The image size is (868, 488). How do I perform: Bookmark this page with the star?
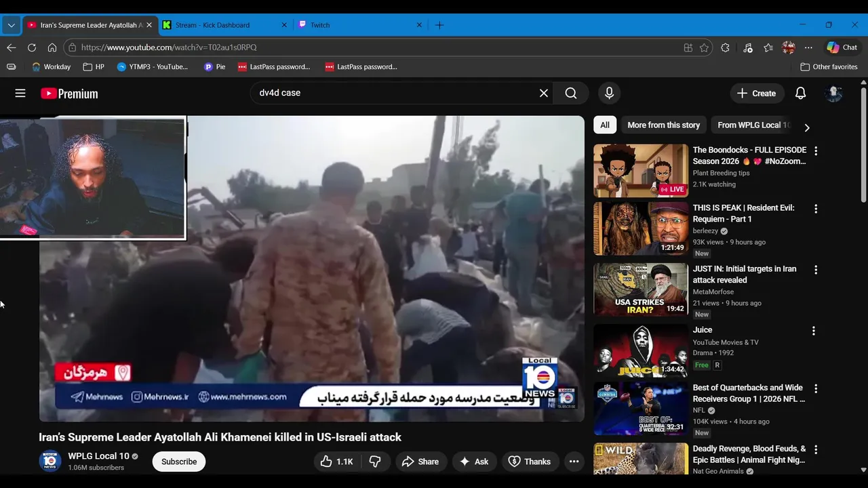coord(705,47)
